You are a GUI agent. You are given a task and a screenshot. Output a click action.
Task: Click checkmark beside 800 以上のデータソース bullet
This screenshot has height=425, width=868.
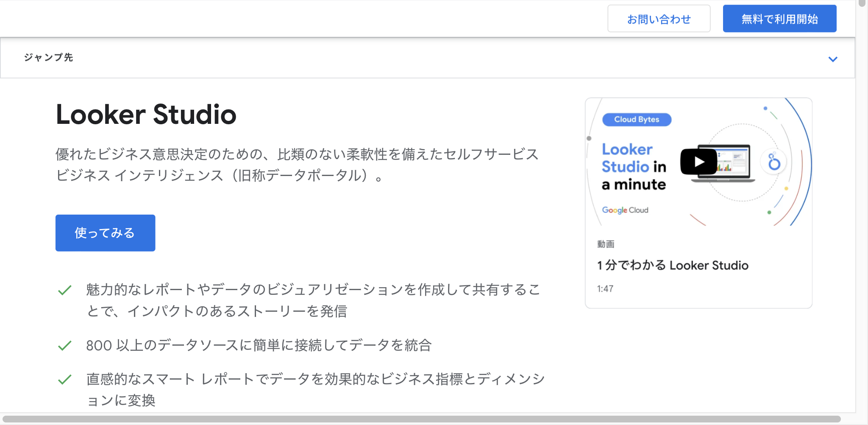pos(65,346)
